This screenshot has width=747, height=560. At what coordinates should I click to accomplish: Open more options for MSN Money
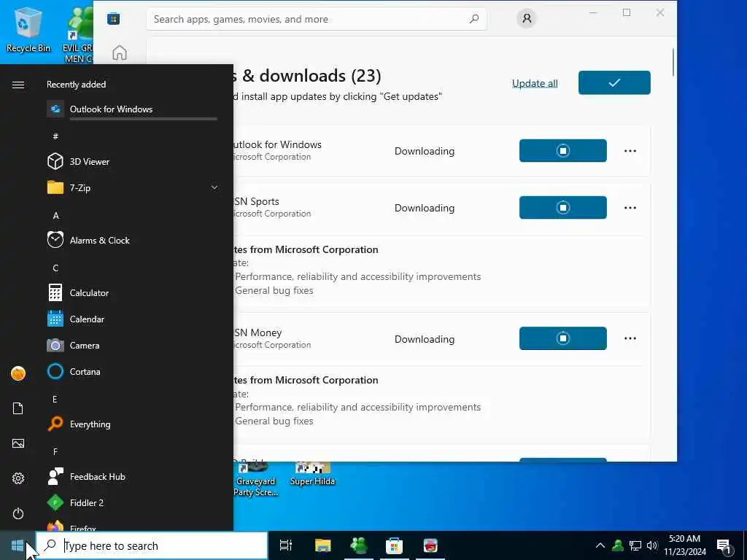pos(630,338)
